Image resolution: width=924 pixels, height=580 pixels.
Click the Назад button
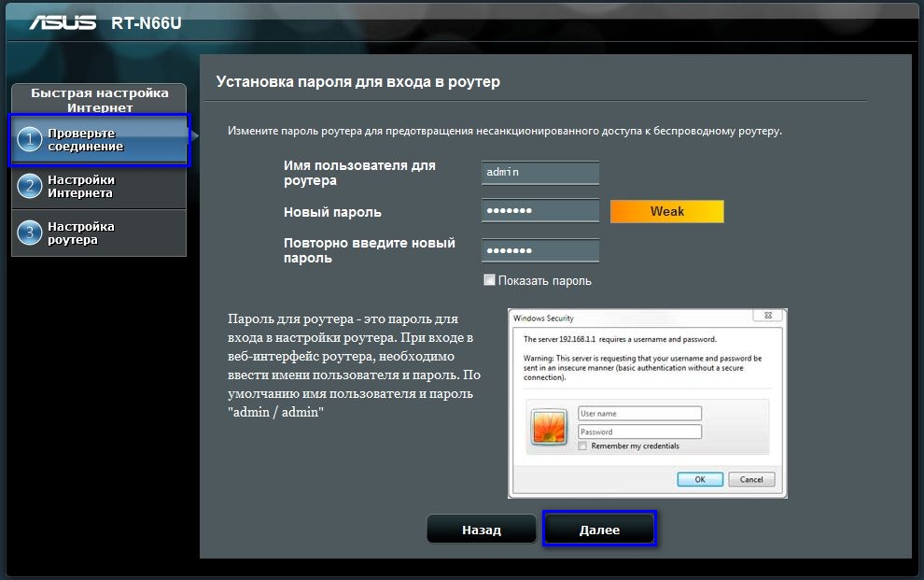click(x=482, y=529)
